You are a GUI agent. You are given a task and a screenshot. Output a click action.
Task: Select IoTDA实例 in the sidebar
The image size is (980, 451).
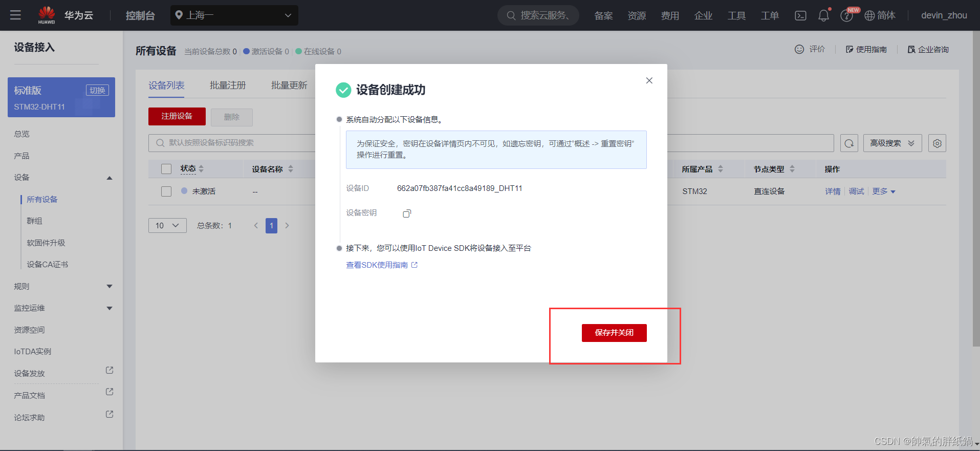33,352
